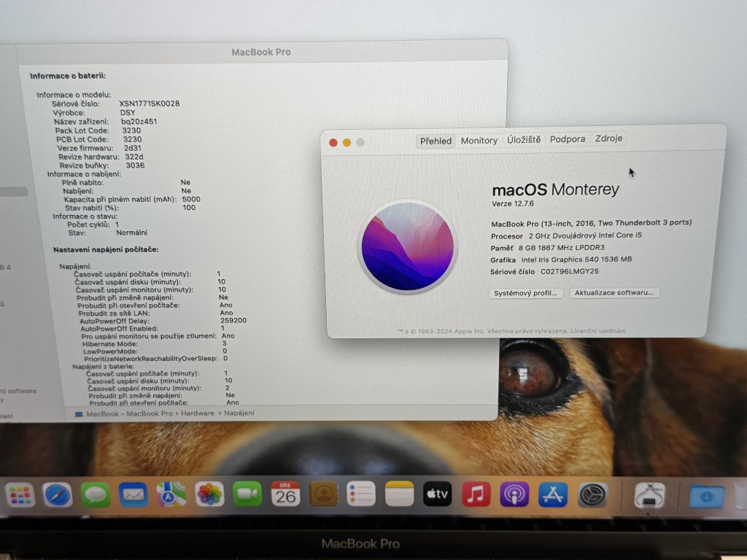The height and width of the screenshot is (560, 747).
Task: Open System Information icon in the Dock
Action: [650, 495]
